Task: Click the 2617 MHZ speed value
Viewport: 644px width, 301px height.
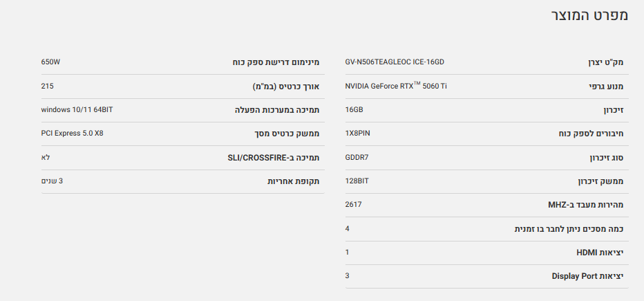Action: tap(353, 205)
